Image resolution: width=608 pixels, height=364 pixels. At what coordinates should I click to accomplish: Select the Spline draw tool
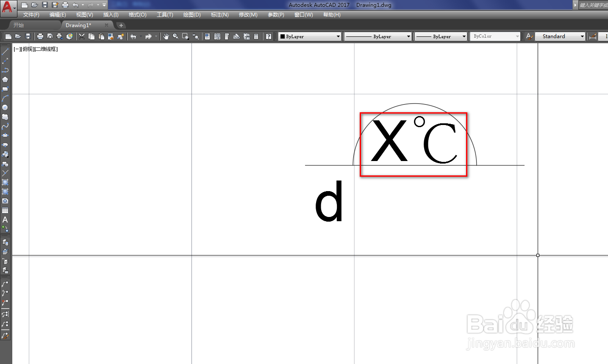pyautogui.click(x=5, y=126)
